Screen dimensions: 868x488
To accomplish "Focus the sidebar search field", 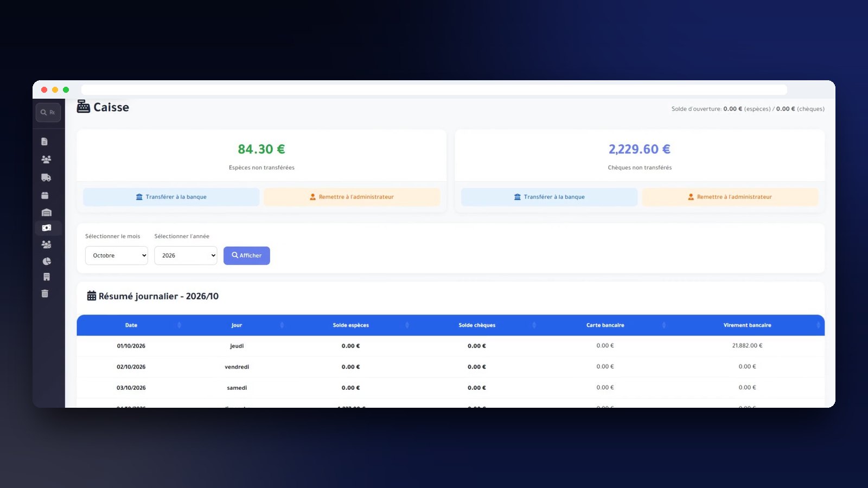I will (48, 112).
